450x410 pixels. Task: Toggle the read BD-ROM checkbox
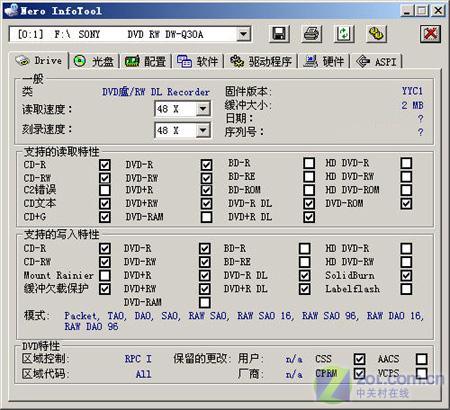click(309, 190)
